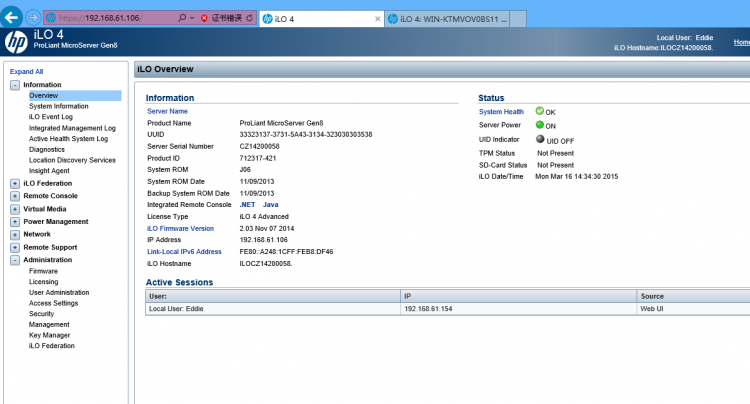This screenshot has height=404, width=750.
Task: Click Product ID 712317-421 value
Action: 258,158
